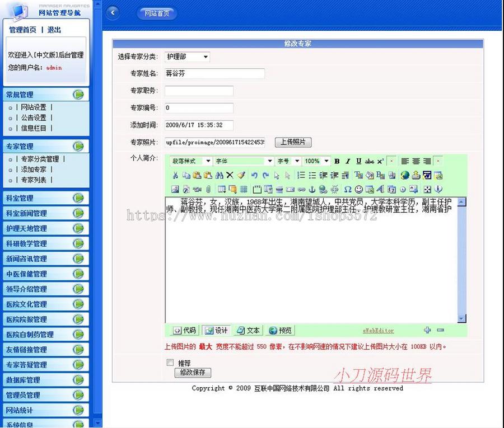Insert current time clock icon

403,190
